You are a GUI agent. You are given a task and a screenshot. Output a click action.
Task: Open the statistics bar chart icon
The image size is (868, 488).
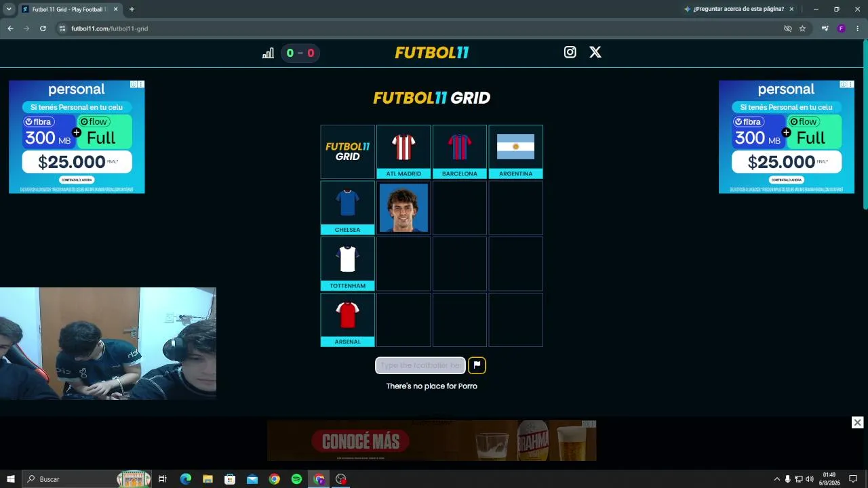268,53
